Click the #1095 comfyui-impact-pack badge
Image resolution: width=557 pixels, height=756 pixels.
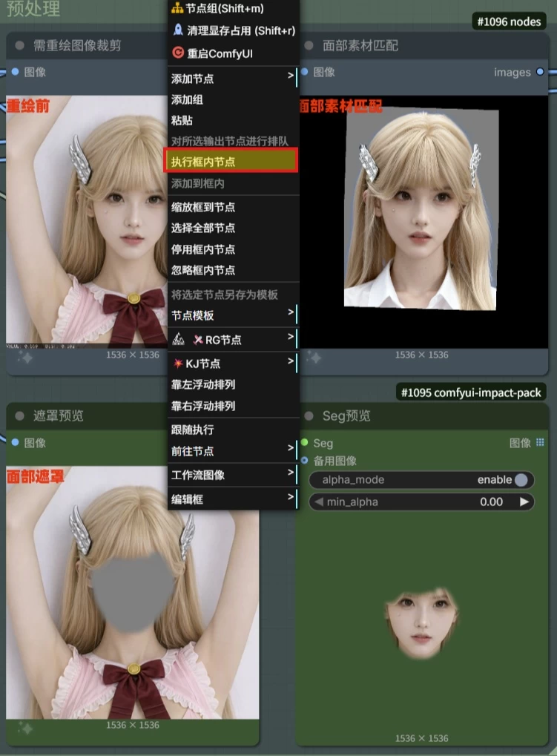pyautogui.click(x=471, y=392)
